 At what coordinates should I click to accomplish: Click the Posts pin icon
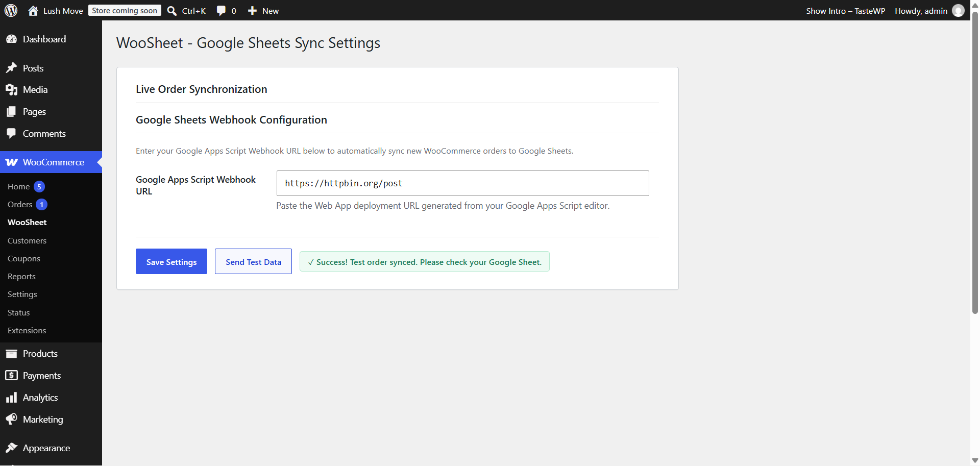11,68
